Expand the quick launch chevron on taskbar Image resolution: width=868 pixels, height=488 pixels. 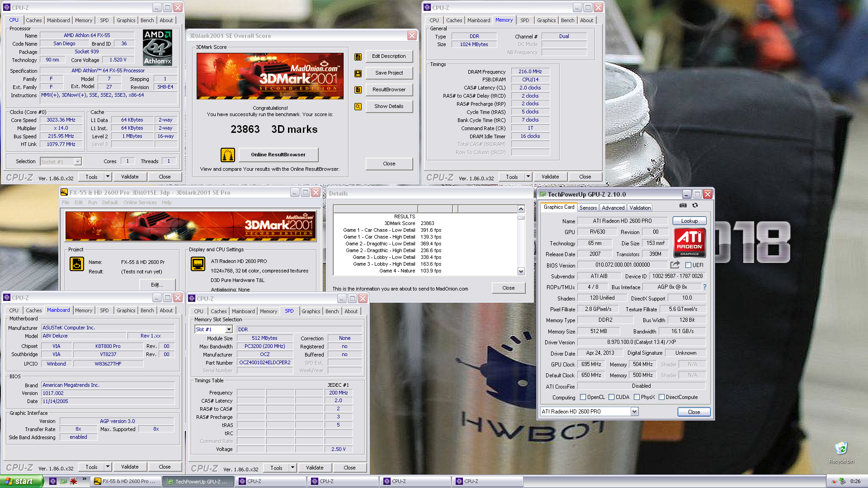(x=84, y=479)
